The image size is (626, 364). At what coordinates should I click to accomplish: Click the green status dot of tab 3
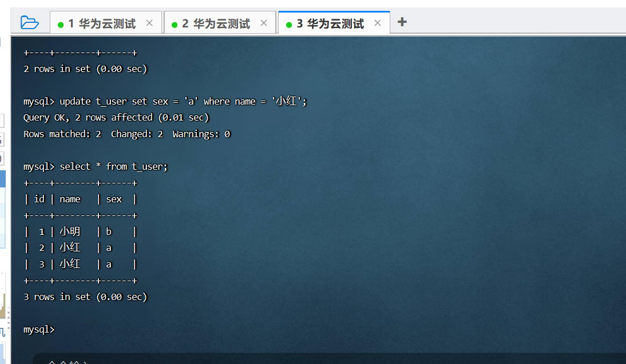pyautogui.click(x=289, y=25)
